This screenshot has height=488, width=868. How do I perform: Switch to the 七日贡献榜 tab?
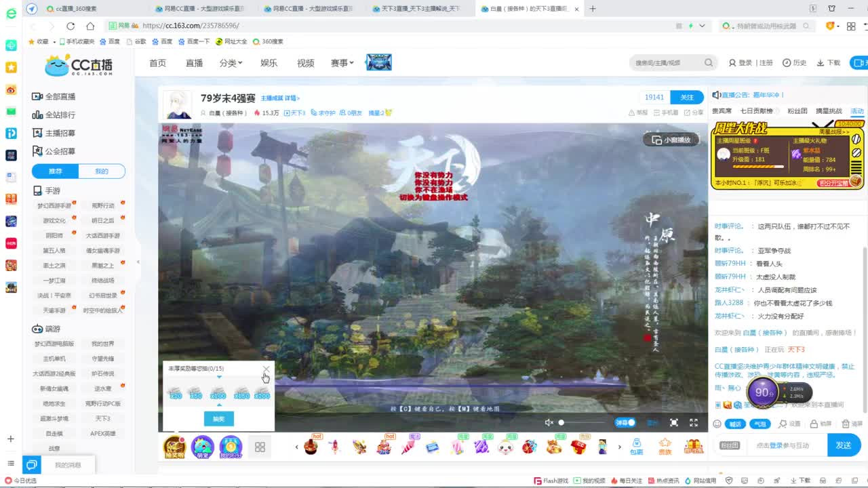pyautogui.click(x=756, y=110)
